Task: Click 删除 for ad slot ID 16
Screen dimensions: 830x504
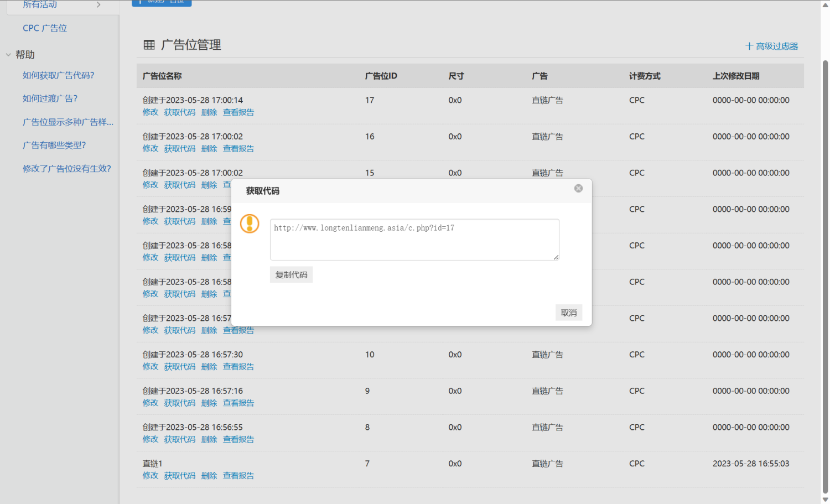Action: [209, 149]
